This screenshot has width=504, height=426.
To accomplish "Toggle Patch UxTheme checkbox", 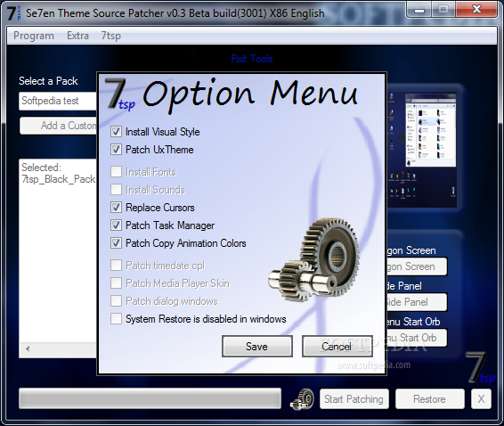I will (x=116, y=150).
